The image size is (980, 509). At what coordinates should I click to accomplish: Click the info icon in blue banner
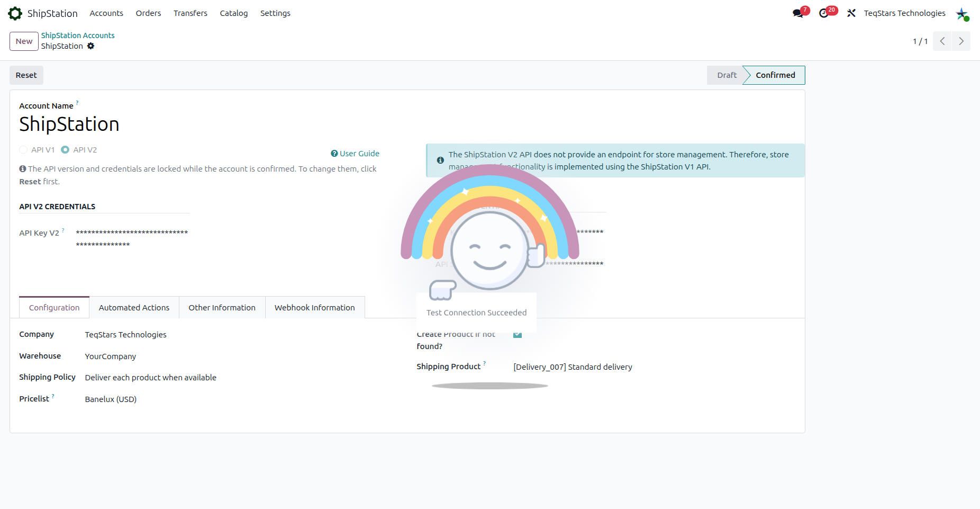[440, 160]
